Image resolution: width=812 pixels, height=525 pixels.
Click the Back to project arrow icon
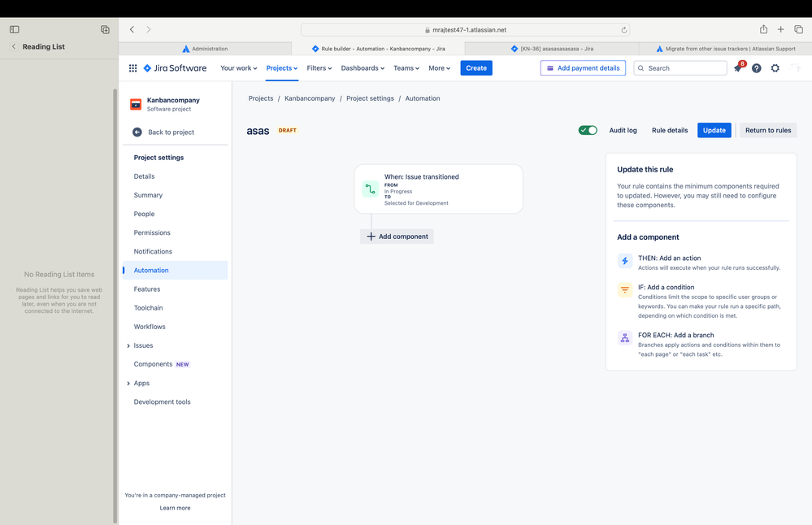tap(137, 132)
